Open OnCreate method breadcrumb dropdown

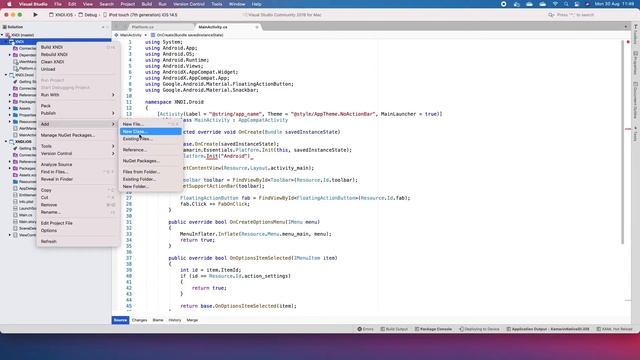point(187,35)
